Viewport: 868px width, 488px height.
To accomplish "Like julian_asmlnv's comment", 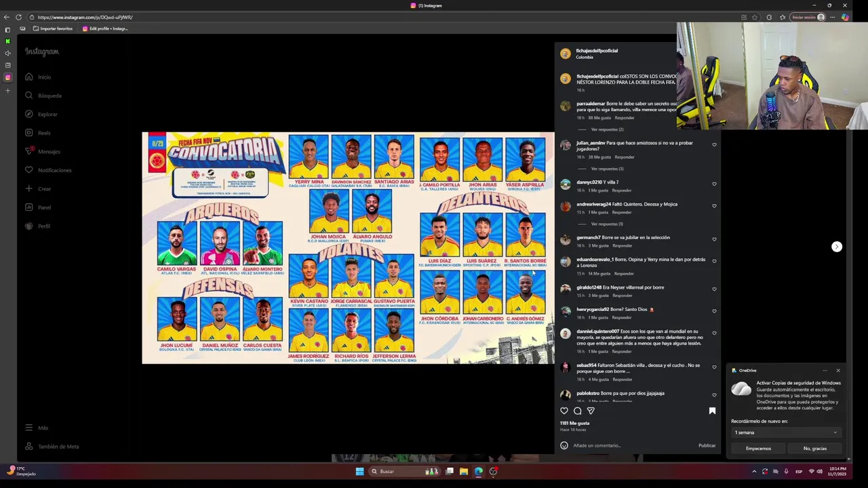I will click(714, 144).
